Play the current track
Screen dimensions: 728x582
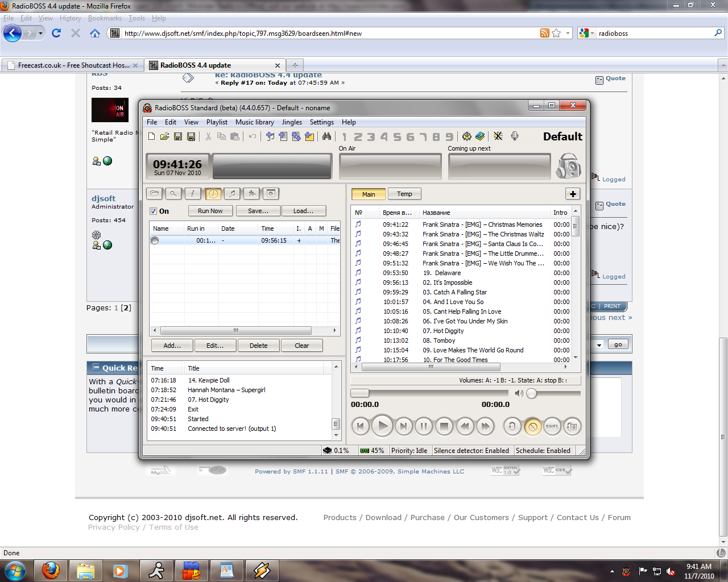click(x=382, y=426)
